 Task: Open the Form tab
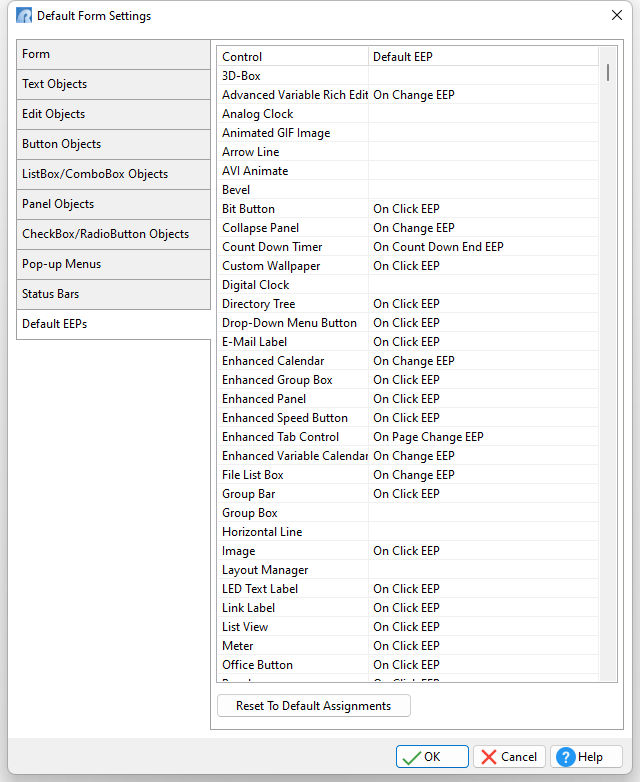[x=113, y=54]
